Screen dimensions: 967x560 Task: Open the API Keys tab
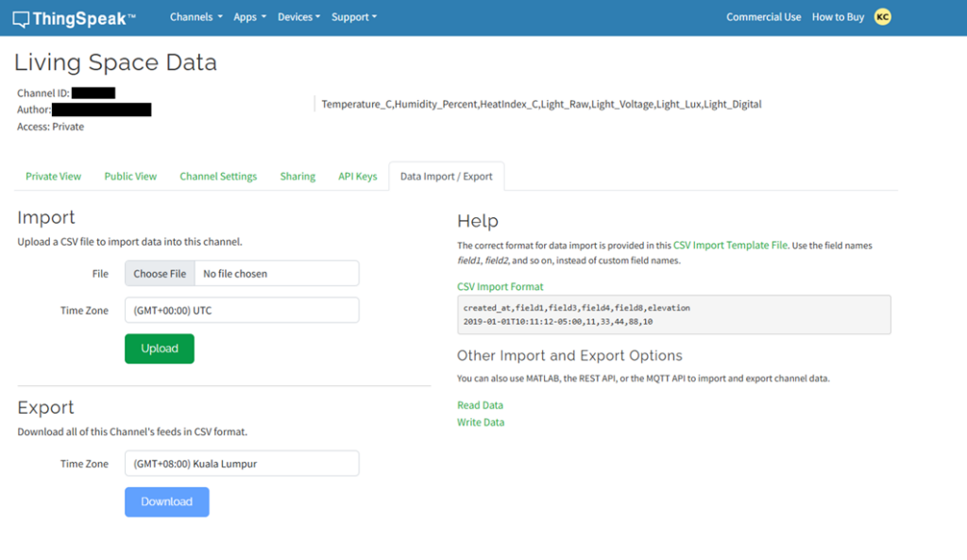click(x=358, y=177)
